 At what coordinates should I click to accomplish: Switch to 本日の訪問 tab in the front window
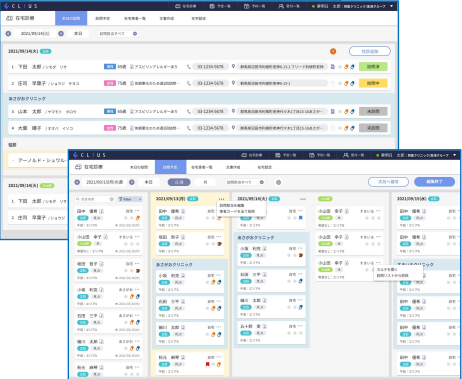coord(139,167)
